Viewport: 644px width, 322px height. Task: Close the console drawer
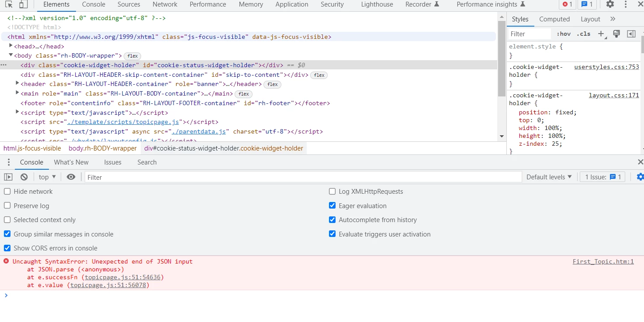640,162
